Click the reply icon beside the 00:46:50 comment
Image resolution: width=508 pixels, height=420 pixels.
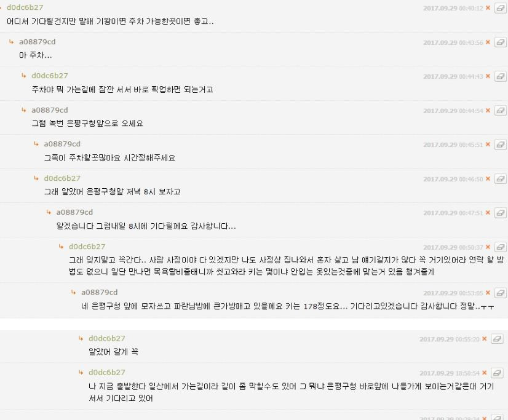pos(500,179)
